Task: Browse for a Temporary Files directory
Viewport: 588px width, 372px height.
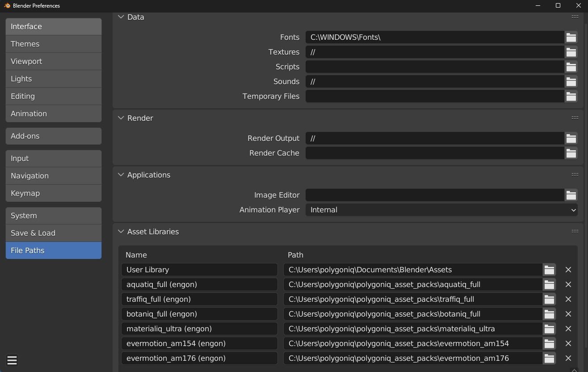Action: click(571, 96)
